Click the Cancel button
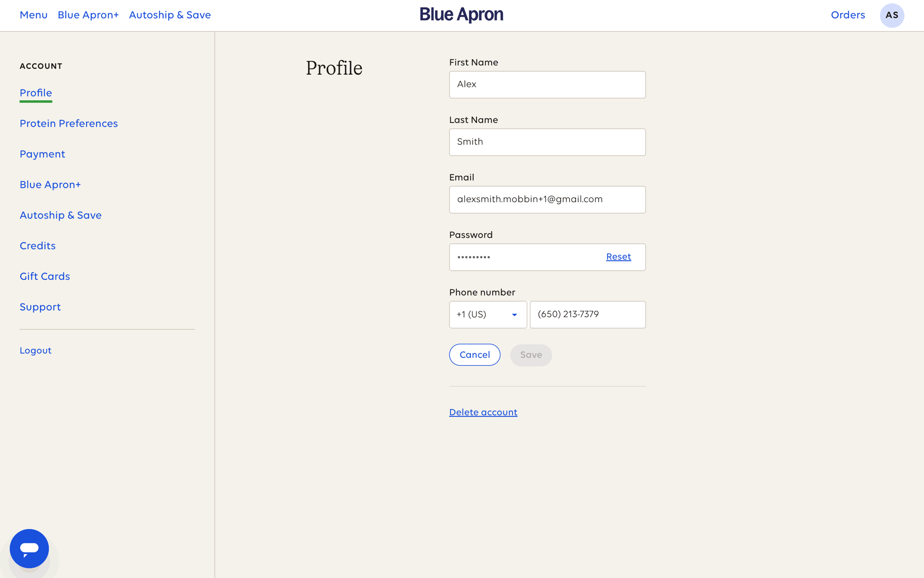Screen dimensions: 924x578 click(x=475, y=355)
